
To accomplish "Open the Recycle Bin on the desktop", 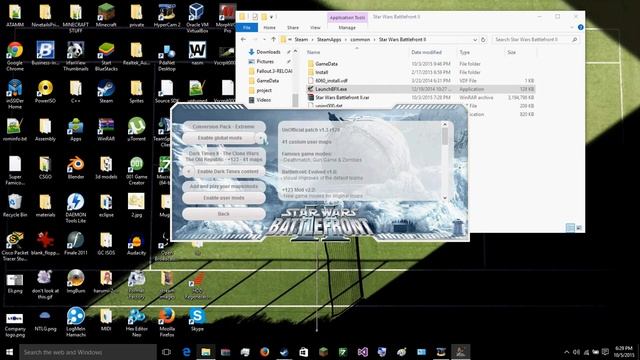I will (15, 206).
